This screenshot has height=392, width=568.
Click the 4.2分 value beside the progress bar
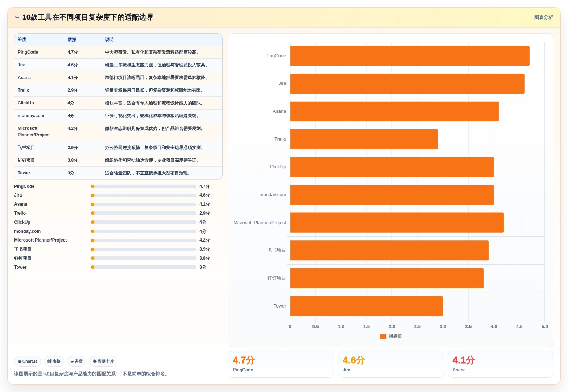coord(204,240)
